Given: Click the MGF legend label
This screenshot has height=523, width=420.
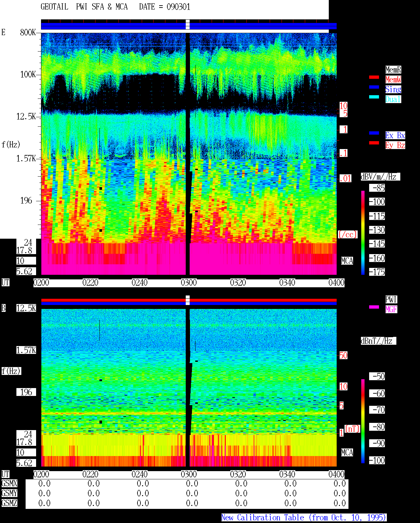Looking at the screenshot, I should [391, 309].
